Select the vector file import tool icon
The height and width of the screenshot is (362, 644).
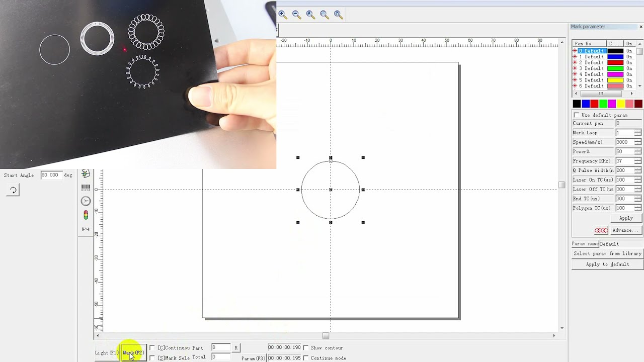pos(86,173)
